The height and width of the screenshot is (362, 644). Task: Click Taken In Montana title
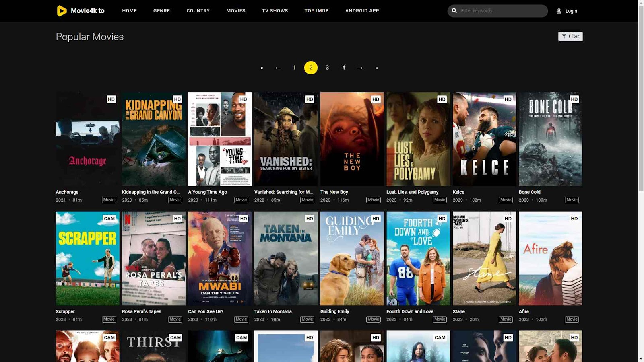(273, 312)
